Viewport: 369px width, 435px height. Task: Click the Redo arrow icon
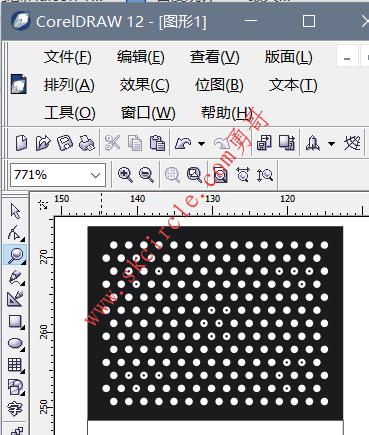(221, 144)
